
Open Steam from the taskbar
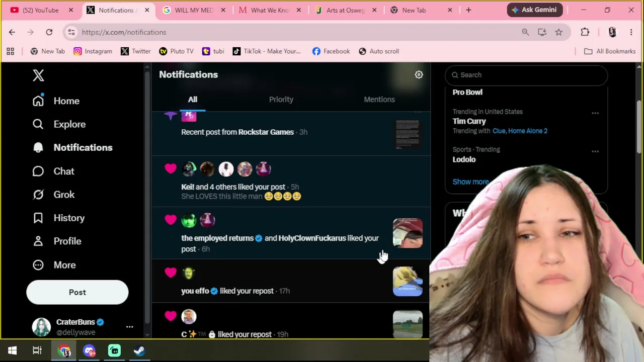[x=139, y=350]
